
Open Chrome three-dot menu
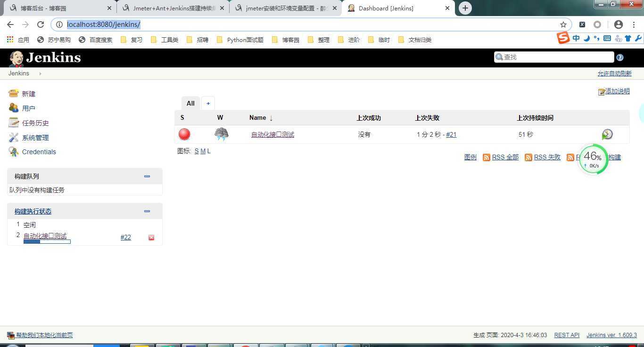click(x=634, y=25)
